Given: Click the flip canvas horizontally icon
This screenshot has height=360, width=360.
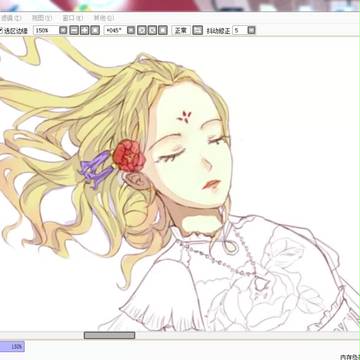Looking at the screenshot, I should pos(198,30).
